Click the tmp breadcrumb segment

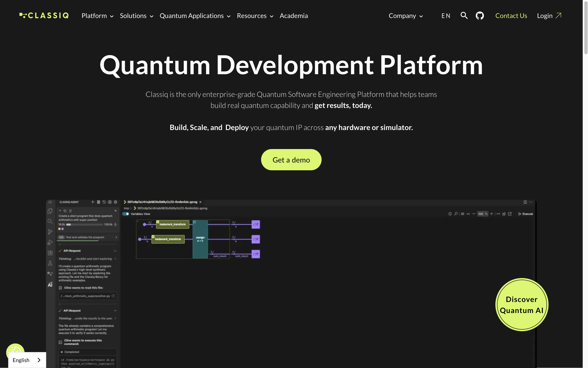coord(126,208)
